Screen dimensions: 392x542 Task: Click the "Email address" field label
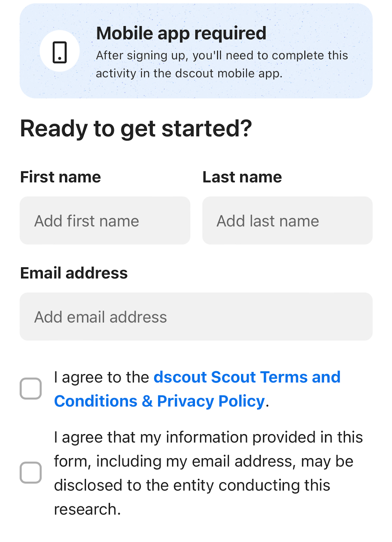click(74, 273)
